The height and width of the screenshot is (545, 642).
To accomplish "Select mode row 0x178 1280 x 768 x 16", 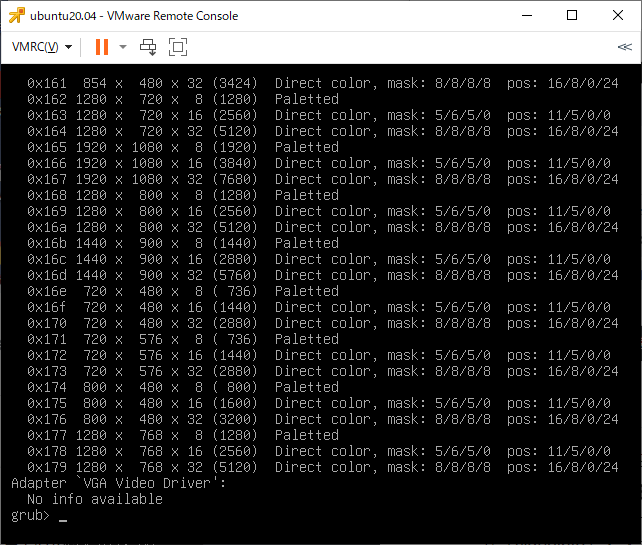I will click(x=319, y=451).
